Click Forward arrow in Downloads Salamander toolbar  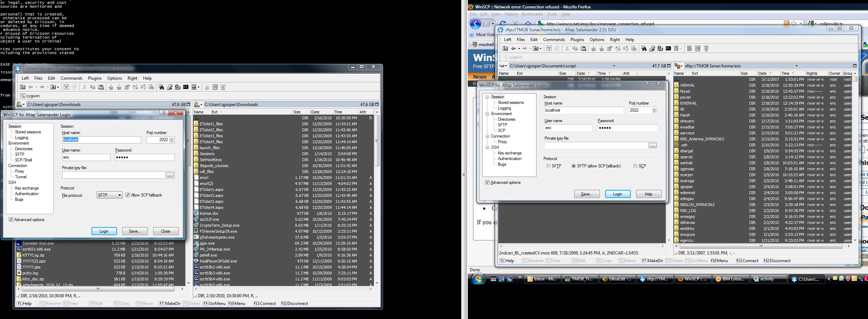click(x=42, y=87)
